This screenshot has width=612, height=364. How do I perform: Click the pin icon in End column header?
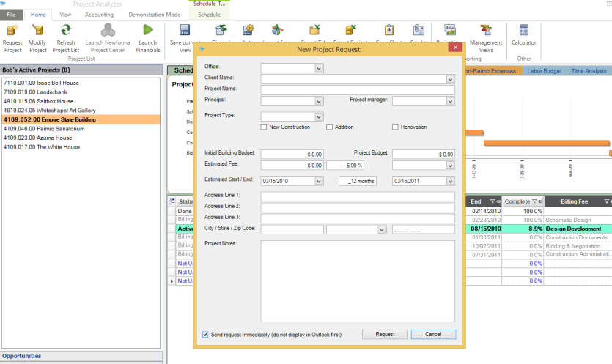pos(498,201)
